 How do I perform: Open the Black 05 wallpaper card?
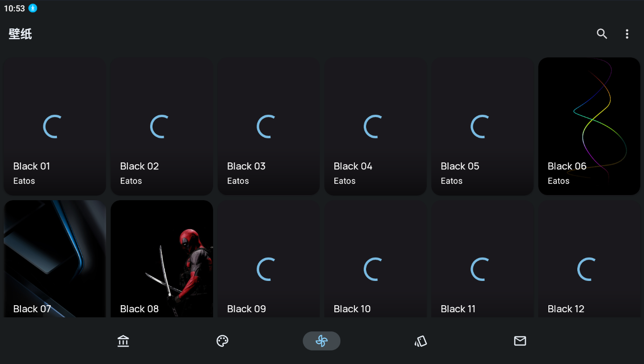pos(482,126)
